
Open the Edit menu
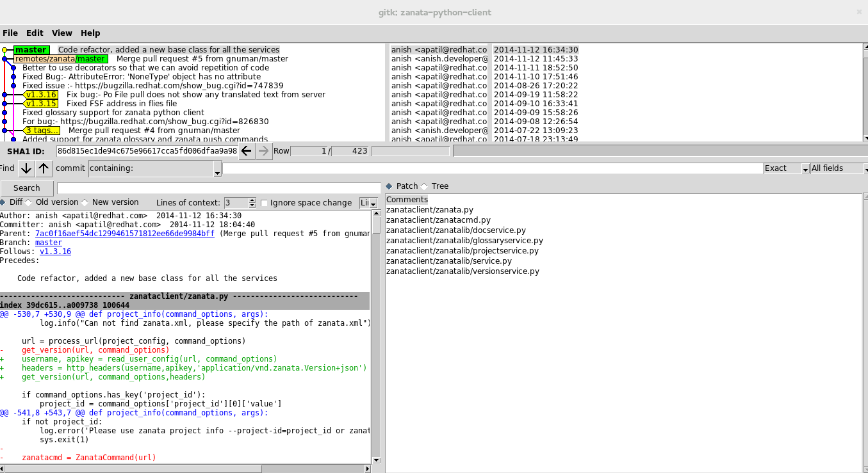[35, 33]
